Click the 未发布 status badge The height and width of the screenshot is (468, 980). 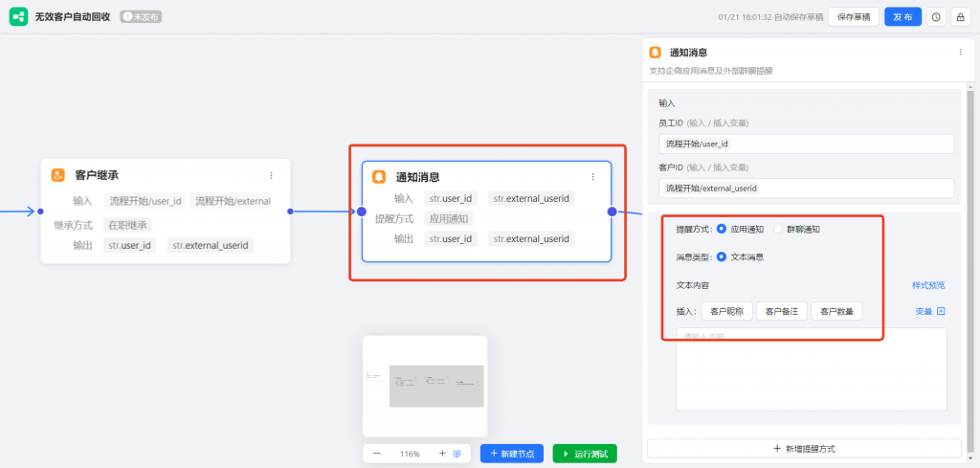coord(142,17)
